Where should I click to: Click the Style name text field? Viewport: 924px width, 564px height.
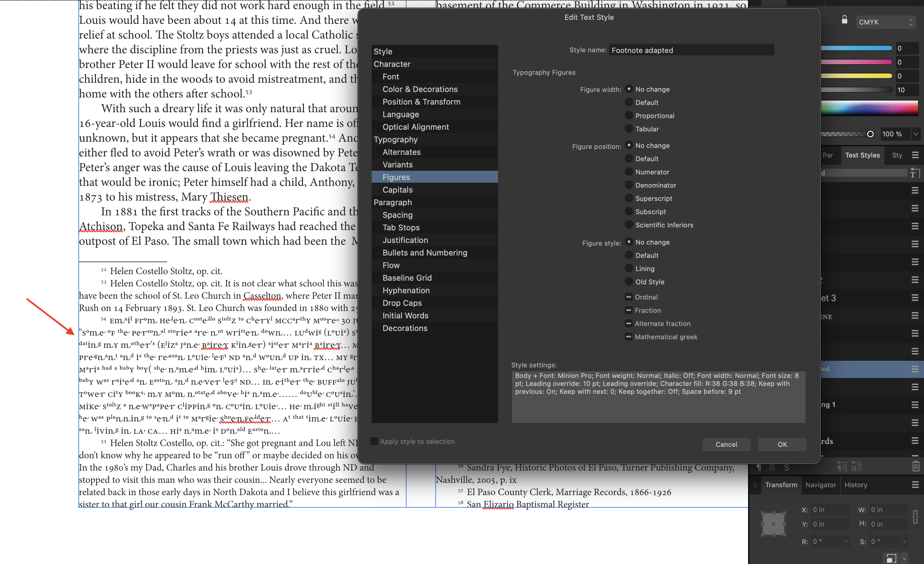point(691,50)
